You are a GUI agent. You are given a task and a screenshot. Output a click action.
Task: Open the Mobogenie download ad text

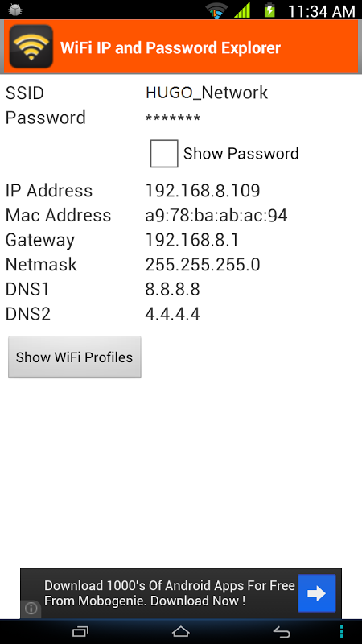coord(170,593)
